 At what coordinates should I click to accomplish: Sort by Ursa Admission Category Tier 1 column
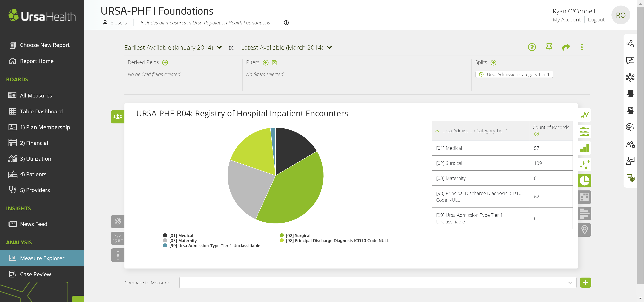475,130
